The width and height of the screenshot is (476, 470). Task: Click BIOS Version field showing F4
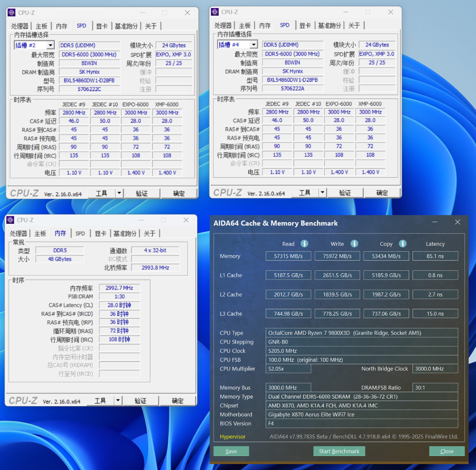click(x=362, y=423)
